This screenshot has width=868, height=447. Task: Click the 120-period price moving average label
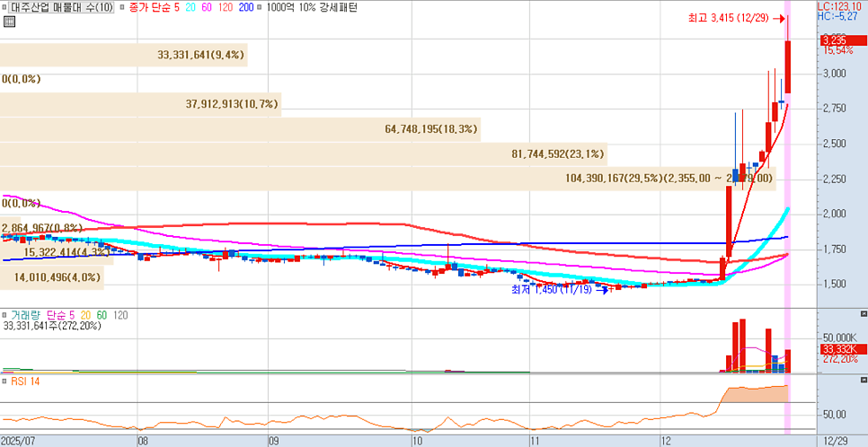pos(224,8)
